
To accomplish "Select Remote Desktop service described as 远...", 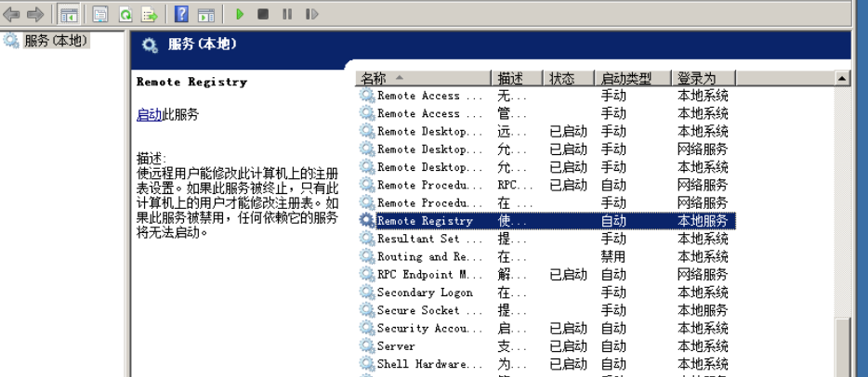I will (x=546, y=132).
